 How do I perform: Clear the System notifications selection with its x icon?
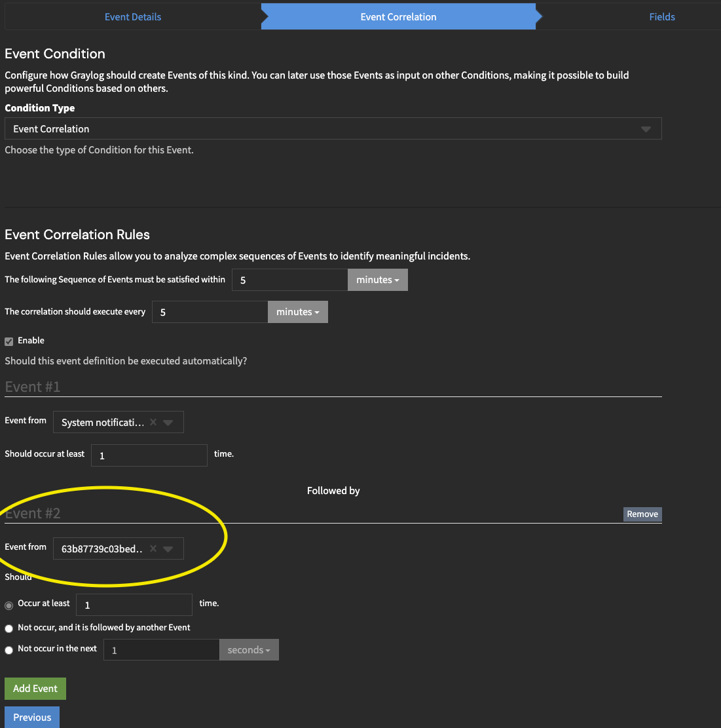point(153,422)
